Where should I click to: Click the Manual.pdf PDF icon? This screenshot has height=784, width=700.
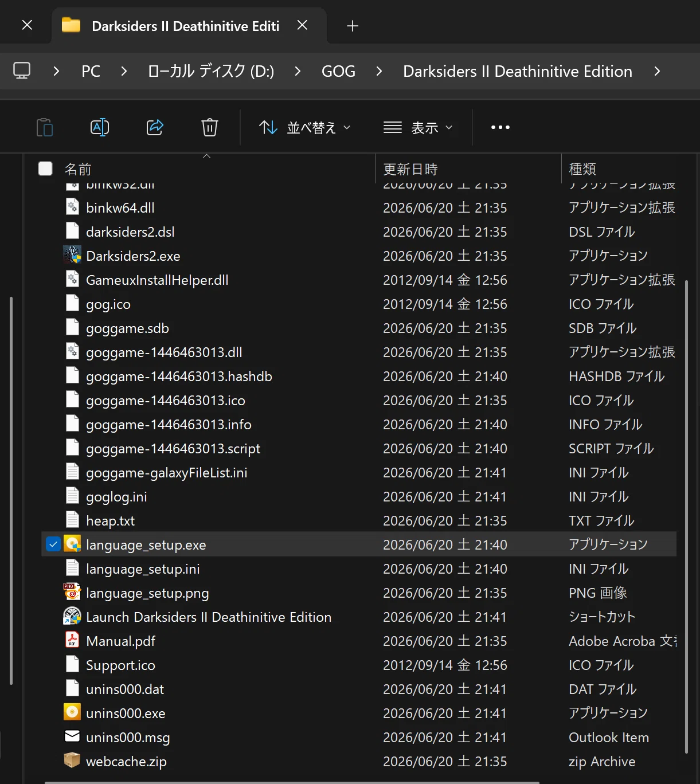72,640
